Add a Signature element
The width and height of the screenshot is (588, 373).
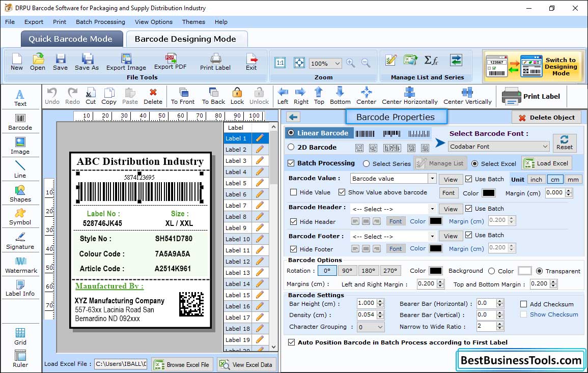tap(20, 241)
